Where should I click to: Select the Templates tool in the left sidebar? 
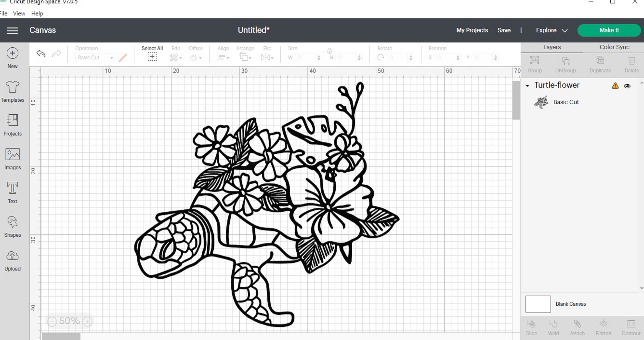pyautogui.click(x=12, y=91)
